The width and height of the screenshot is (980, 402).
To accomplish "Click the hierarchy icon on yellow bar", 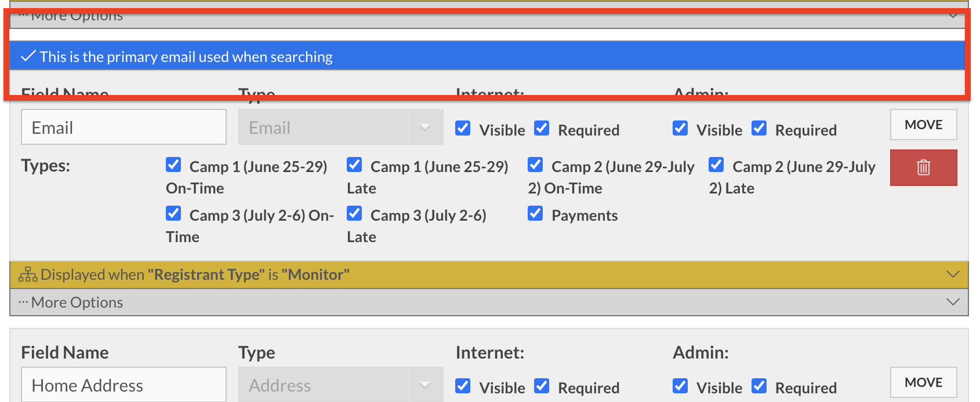I will pos(28,275).
